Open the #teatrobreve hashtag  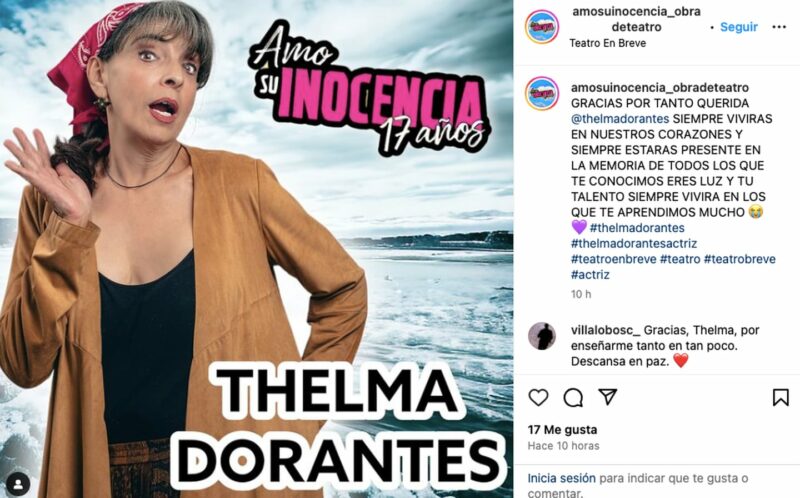pos(740,259)
